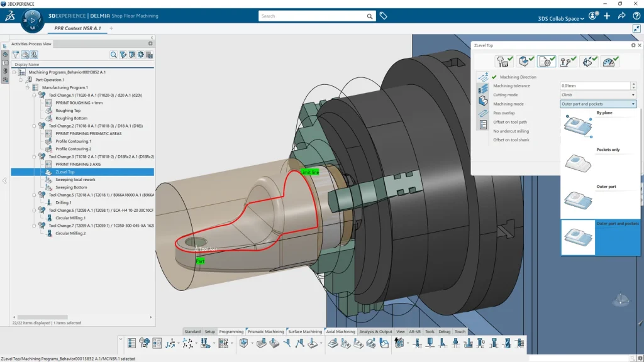Click the Machining tolerance value field

click(594, 86)
